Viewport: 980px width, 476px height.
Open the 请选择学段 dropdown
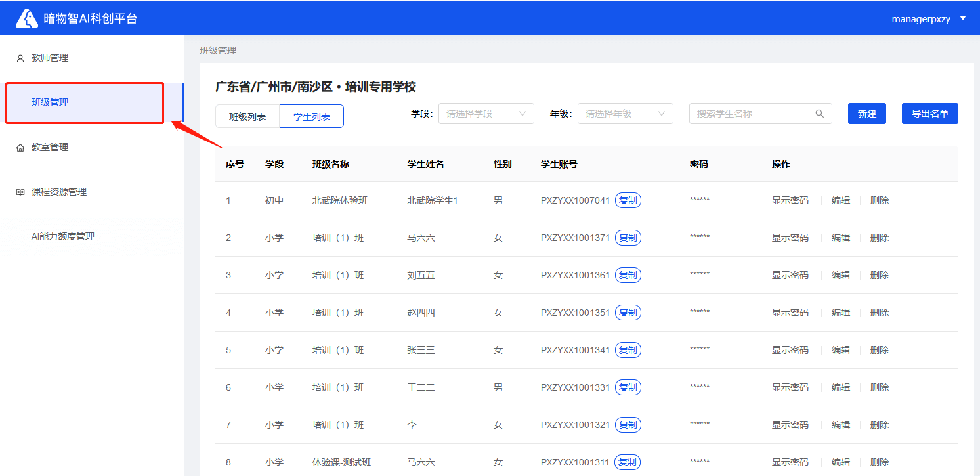click(x=486, y=114)
